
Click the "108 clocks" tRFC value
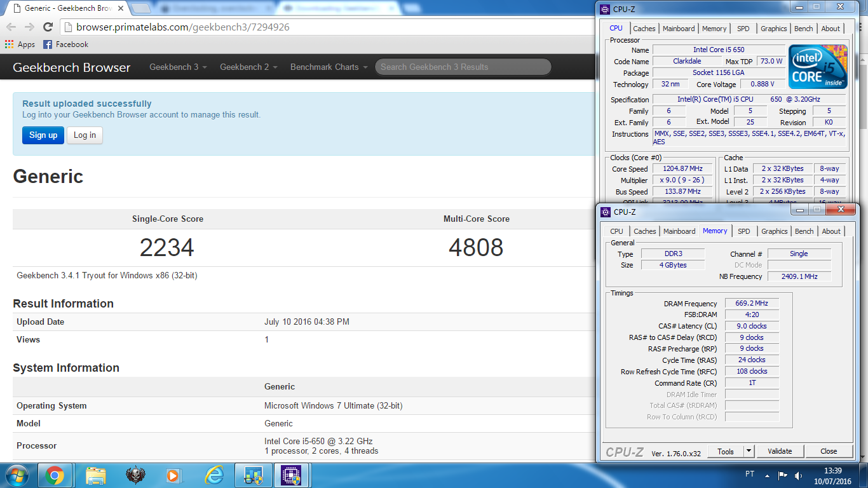pos(752,371)
